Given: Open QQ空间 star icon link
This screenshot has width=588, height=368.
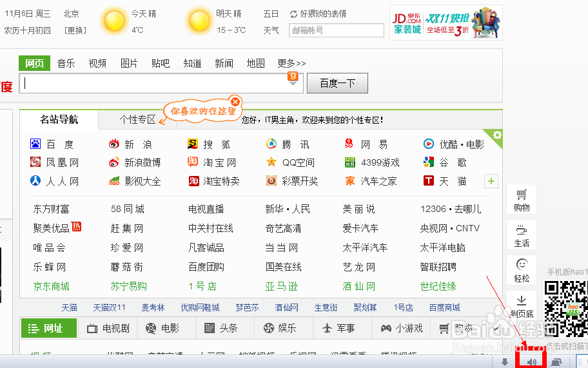Looking at the screenshot, I should 271,162.
